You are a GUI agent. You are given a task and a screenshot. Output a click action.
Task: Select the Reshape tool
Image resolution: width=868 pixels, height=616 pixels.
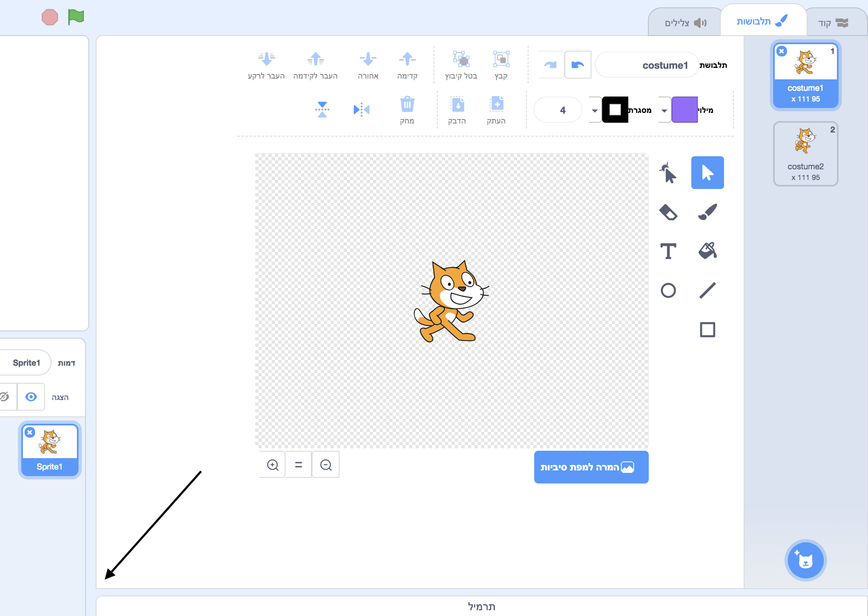point(668,173)
